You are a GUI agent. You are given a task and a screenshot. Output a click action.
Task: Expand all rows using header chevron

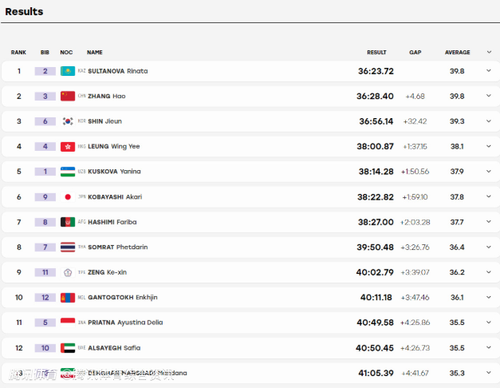489,52
